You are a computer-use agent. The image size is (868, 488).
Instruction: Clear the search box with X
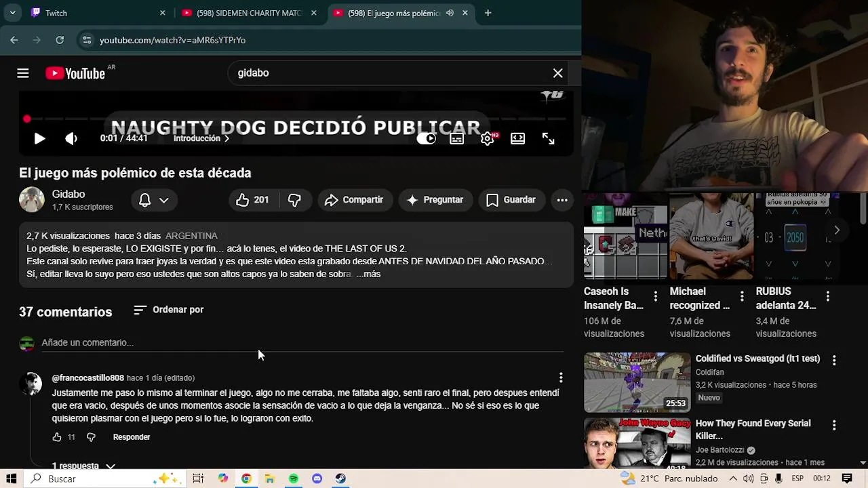coord(557,73)
